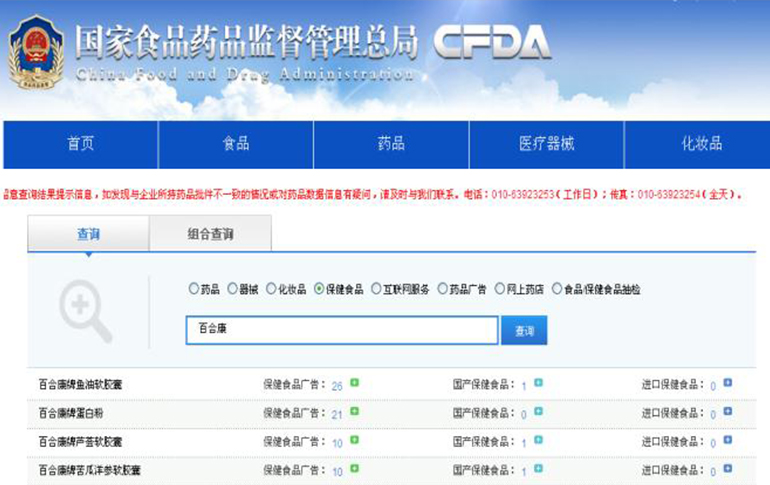770x485 pixels.
Task: Open the 首页 navigation item
Action: 81,144
